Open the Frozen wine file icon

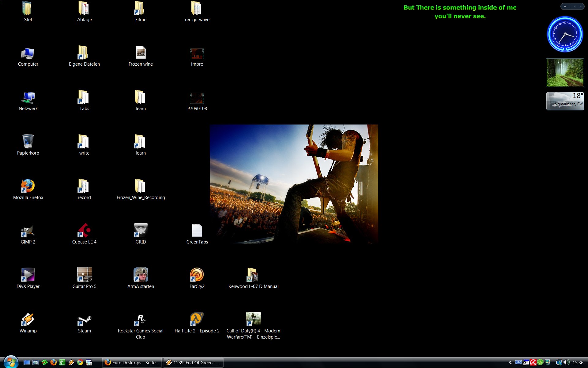click(x=141, y=56)
